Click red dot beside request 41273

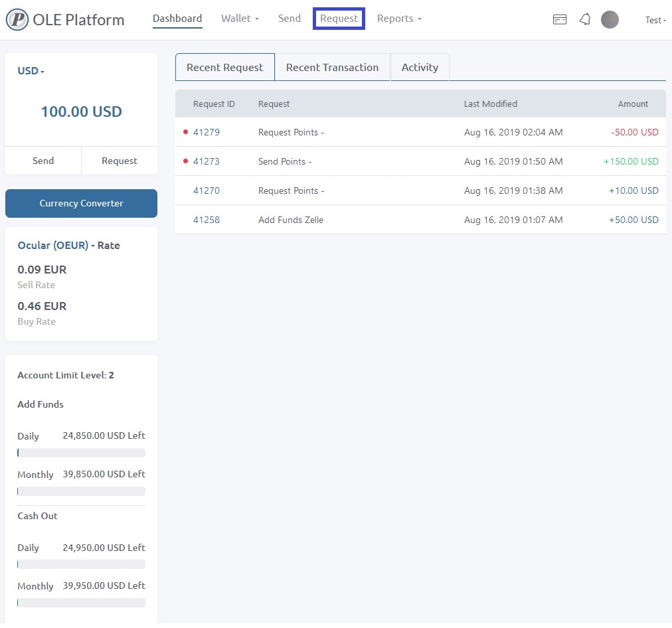[185, 161]
